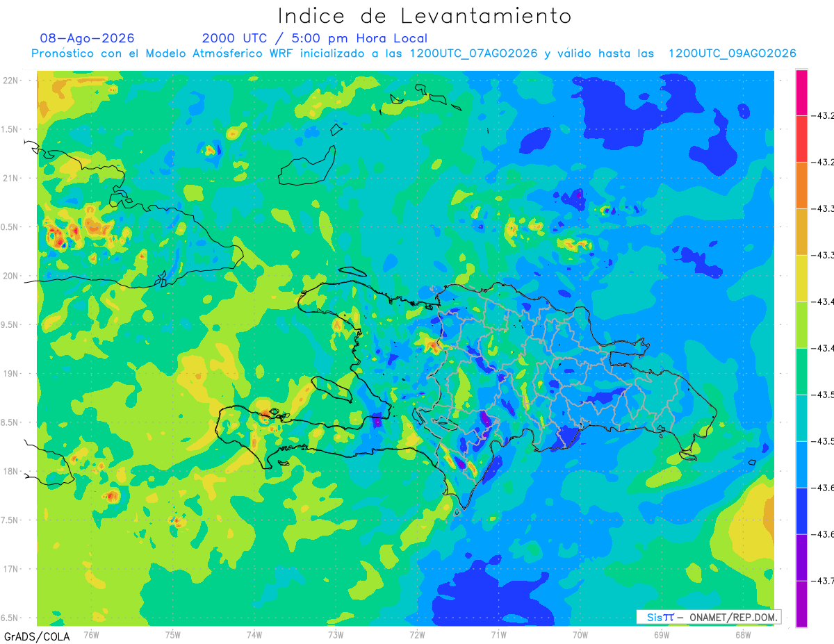Click the "18N" latitude axis label
The image size is (834, 644).
[x=10, y=471]
